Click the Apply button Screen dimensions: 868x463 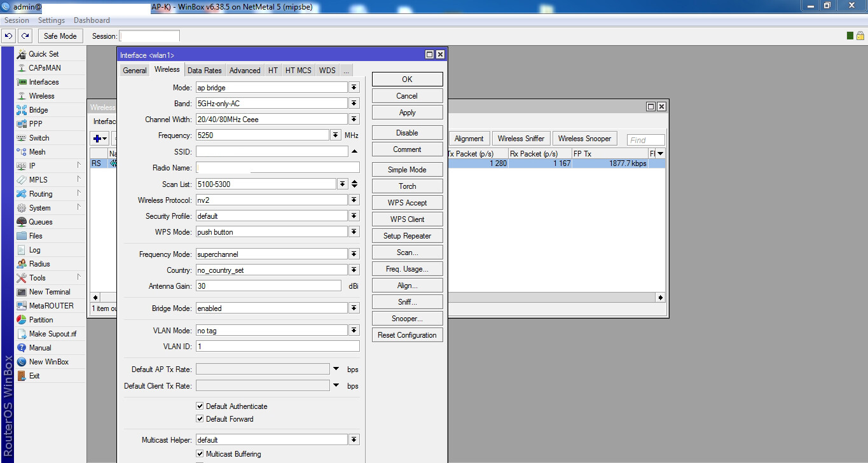pos(406,112)
